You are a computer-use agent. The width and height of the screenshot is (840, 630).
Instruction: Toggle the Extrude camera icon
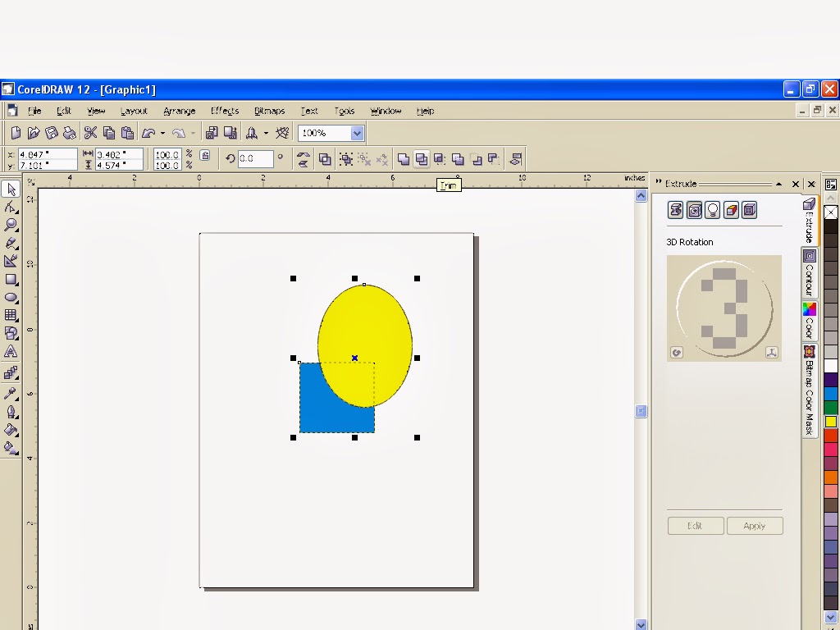tap(676, 210)
